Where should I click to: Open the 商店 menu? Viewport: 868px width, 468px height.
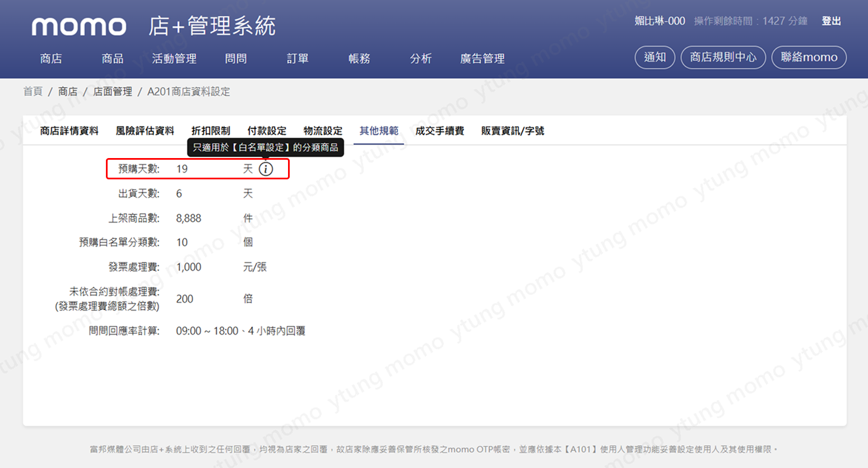pos(51,58)
